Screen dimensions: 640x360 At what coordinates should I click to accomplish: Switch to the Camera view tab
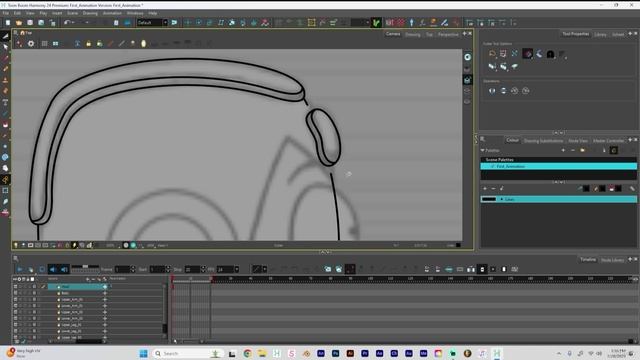coord(393,34)
